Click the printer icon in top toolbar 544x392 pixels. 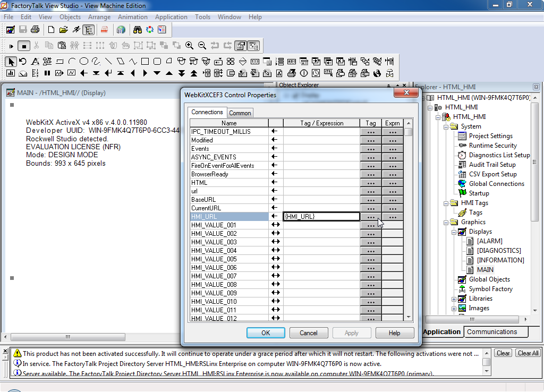click(x=35, y=30)
